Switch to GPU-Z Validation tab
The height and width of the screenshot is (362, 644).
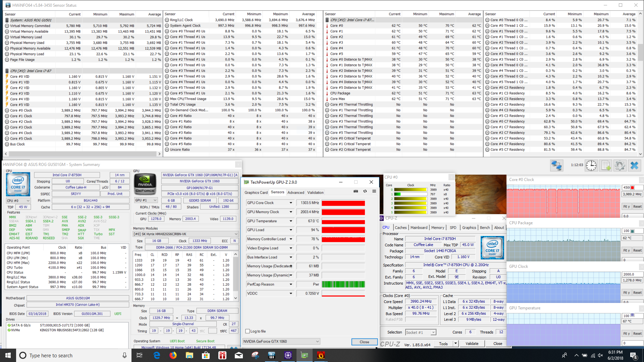point(315,192)
